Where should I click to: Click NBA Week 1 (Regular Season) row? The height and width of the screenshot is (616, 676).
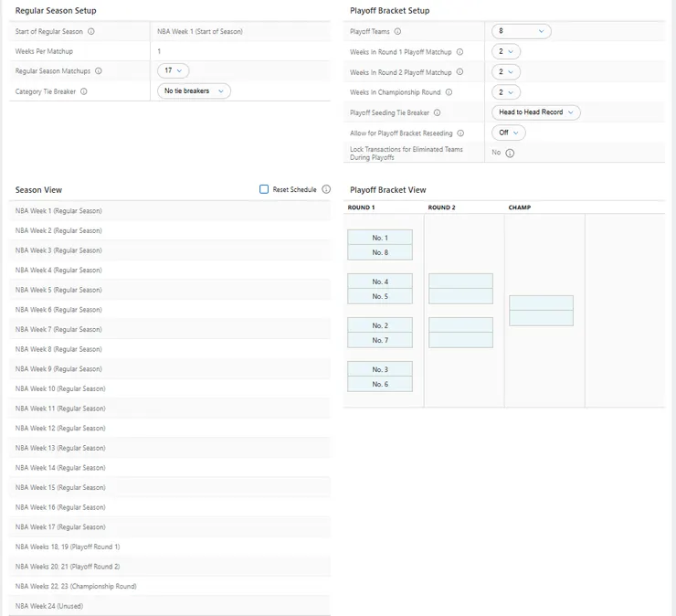pyautogui.click(x=170, y=211)
